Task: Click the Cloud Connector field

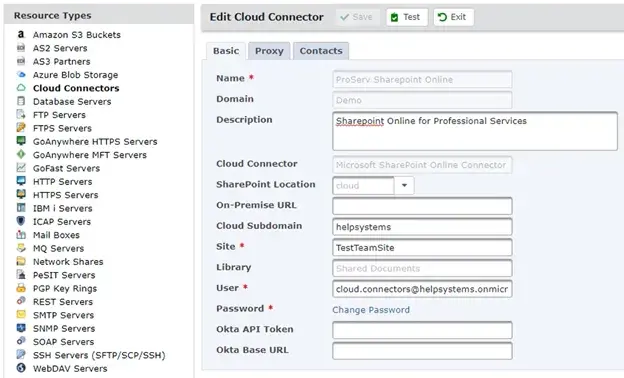Action: coord(422,165)
